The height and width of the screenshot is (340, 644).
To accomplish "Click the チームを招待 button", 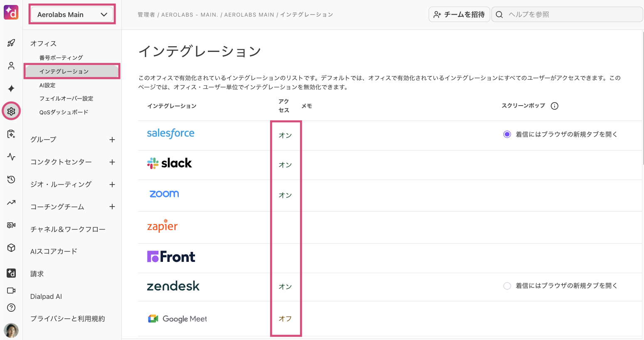I will point(459,14).
